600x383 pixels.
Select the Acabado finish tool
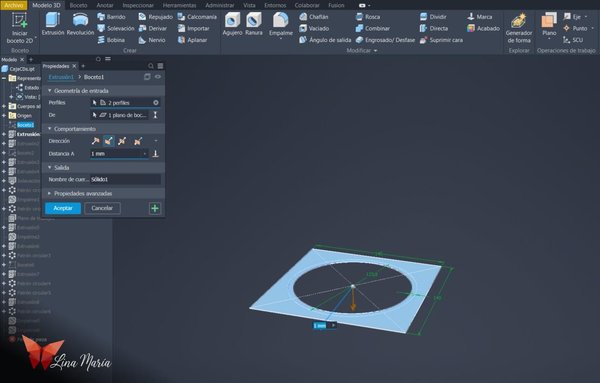(483, 28)
